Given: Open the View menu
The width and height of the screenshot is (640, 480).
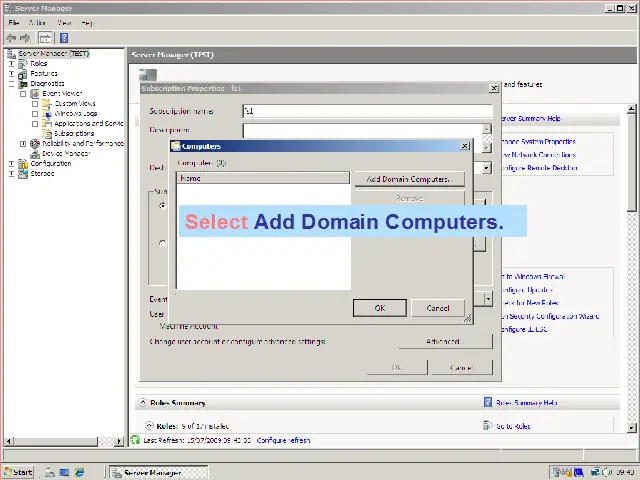Looking at the screenshot, I should (x=64, y=23).
